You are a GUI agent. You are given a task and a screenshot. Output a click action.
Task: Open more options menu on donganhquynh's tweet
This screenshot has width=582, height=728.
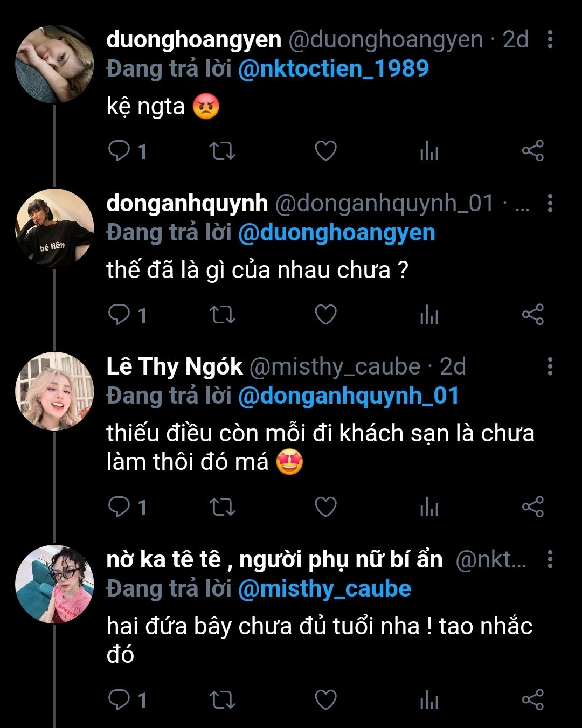click(550, 203)
